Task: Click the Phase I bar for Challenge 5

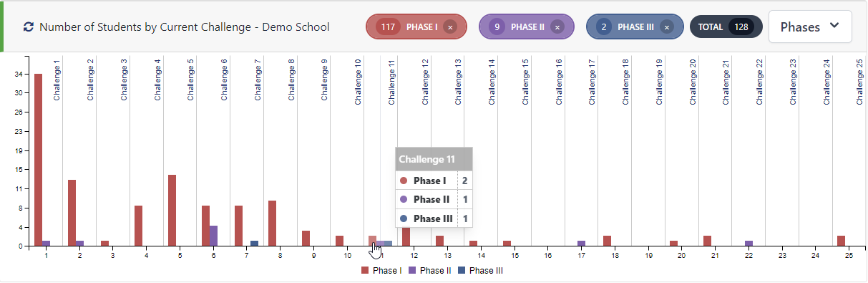Action: (x=172, y=210)
